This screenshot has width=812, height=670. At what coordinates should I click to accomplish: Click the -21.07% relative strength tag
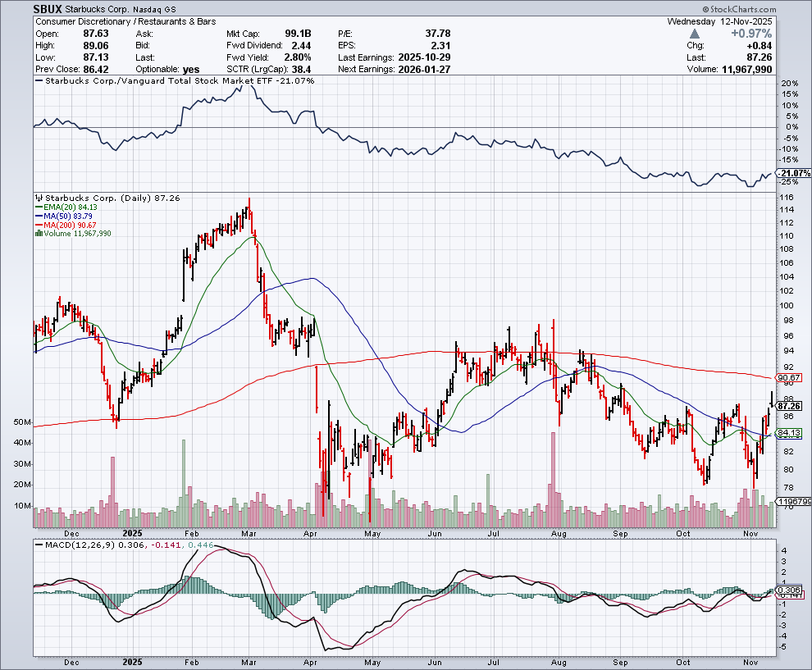point(793,174)
